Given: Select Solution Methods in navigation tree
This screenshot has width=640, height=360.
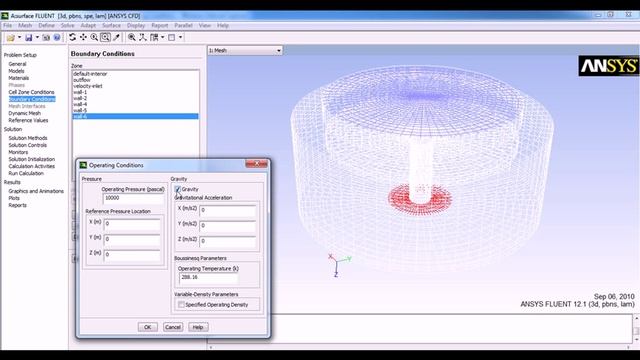Looking at the screenshot, I should [28, 138].
